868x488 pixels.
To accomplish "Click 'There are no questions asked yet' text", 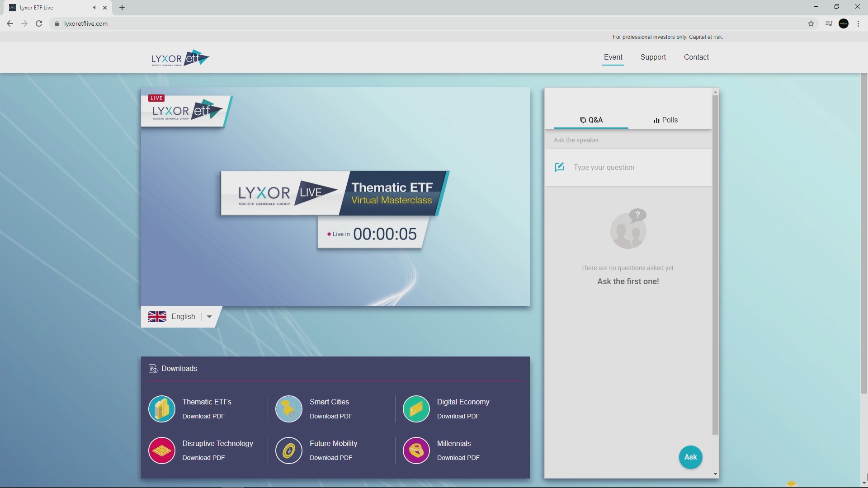I will [628, 268].
